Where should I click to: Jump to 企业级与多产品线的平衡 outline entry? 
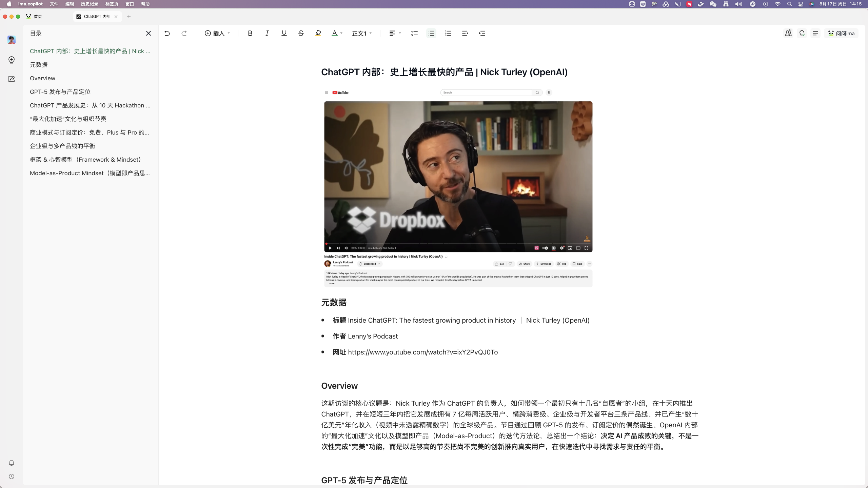62,146
